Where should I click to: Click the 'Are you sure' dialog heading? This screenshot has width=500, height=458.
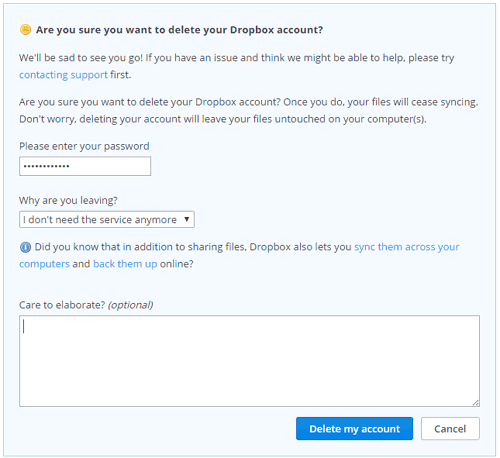[x=179, y=30]
